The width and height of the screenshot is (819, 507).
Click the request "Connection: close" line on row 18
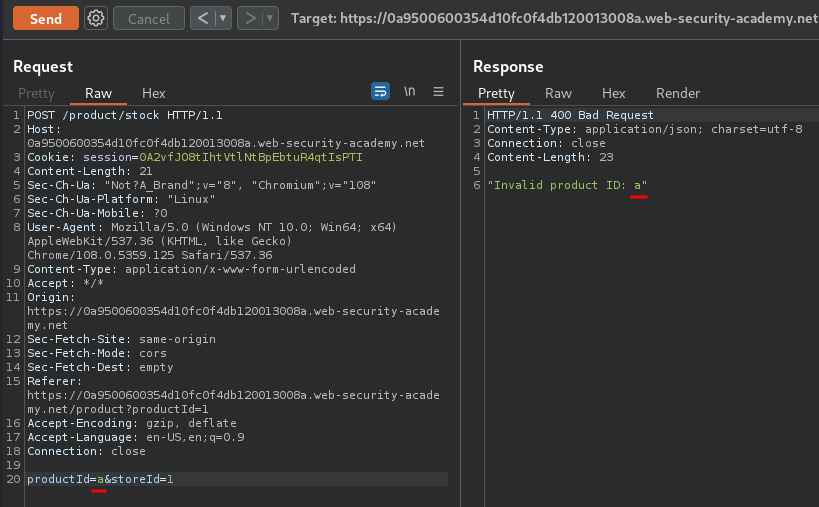[x=86, y=451]
